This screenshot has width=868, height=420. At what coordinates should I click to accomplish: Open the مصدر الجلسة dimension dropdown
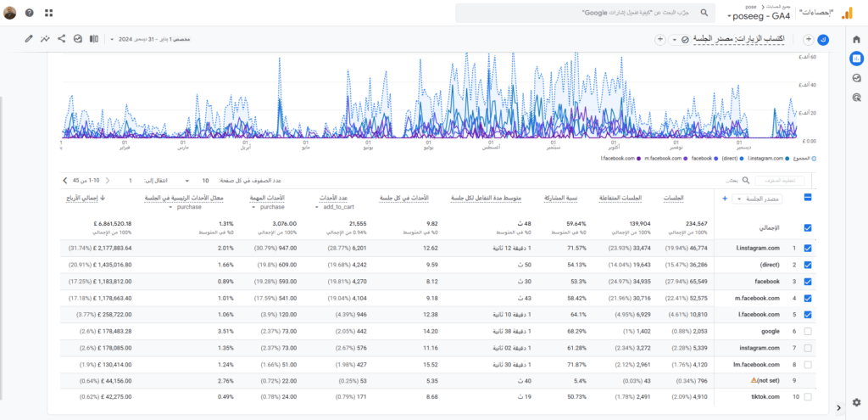pyautogui.click(x=755, y=199)
